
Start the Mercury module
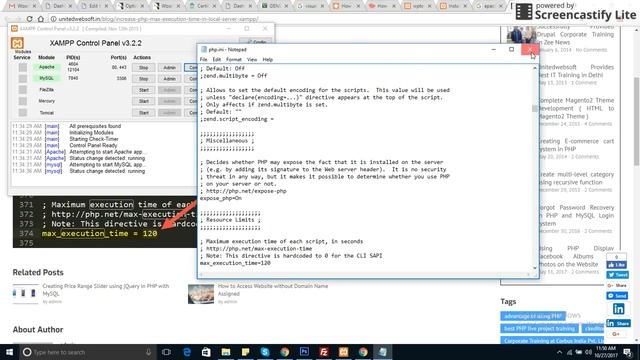(x=144, y=101)
